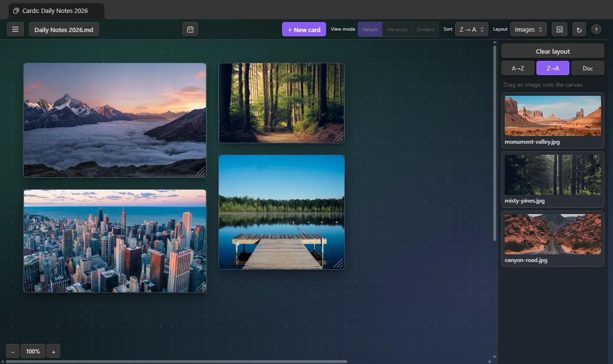
Task: Open the hamburger menu
Action: 15,30
